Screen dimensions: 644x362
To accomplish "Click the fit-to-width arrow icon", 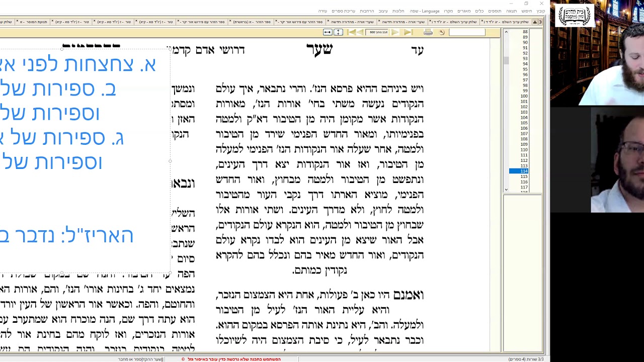I will pyautogui.click(x=328, y=32).
